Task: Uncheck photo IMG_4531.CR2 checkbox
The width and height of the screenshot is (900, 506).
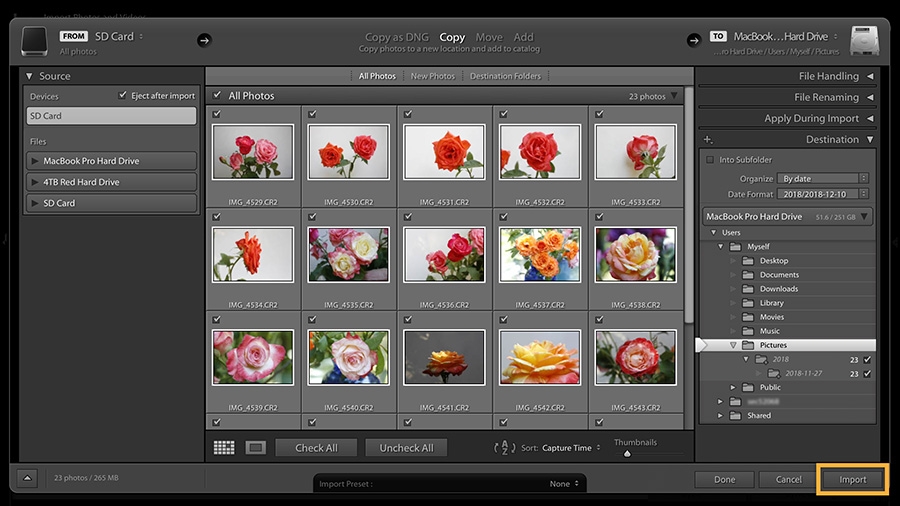Action: [x=408, y=114]
